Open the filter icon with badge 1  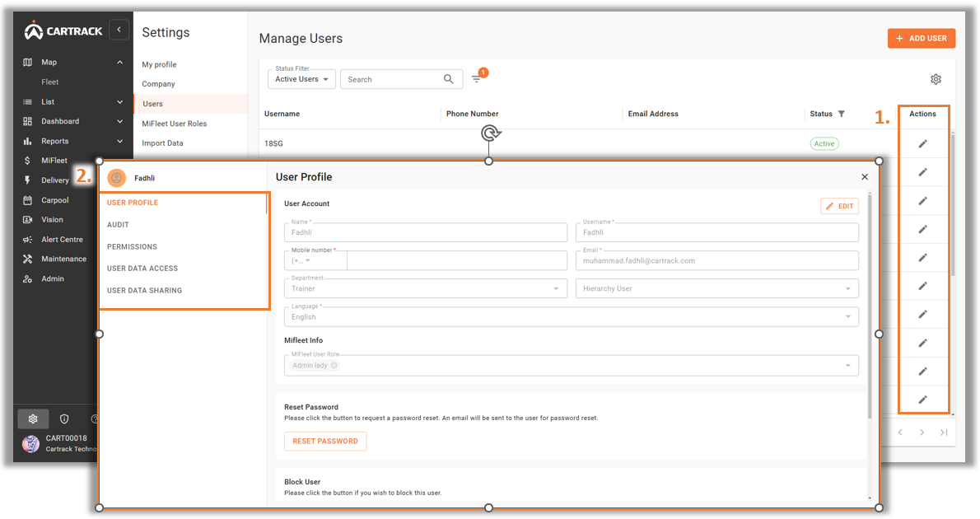click(x=477, y=79)
